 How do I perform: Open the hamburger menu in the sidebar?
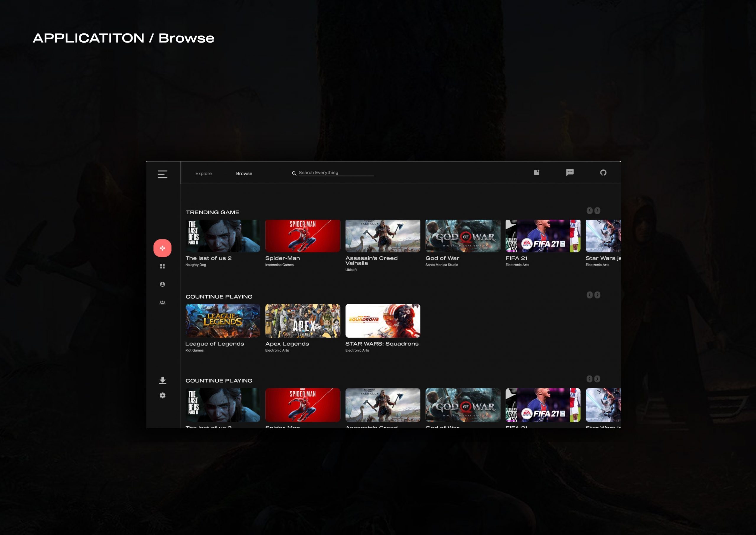(x=162, y=174)
